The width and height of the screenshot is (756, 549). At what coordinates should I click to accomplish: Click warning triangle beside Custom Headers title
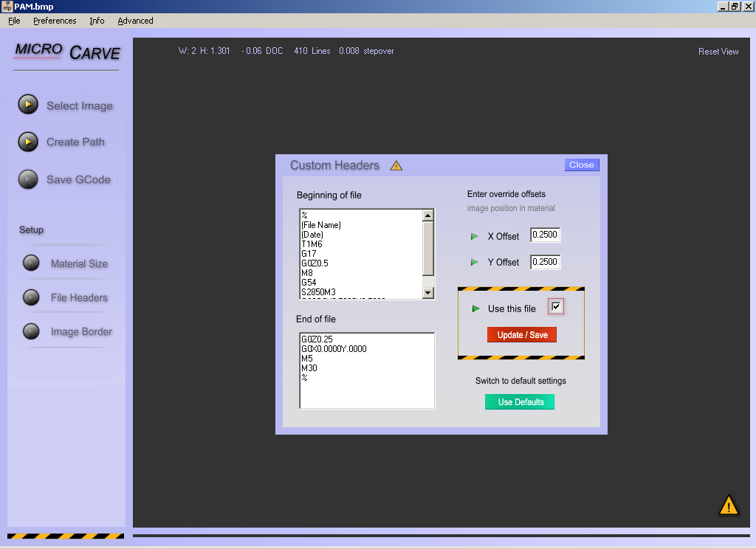396,166
